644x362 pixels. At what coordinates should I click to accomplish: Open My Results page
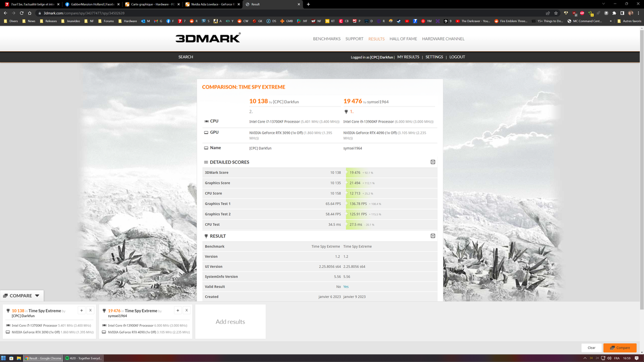pyautogui.click(x=408, y=57)
